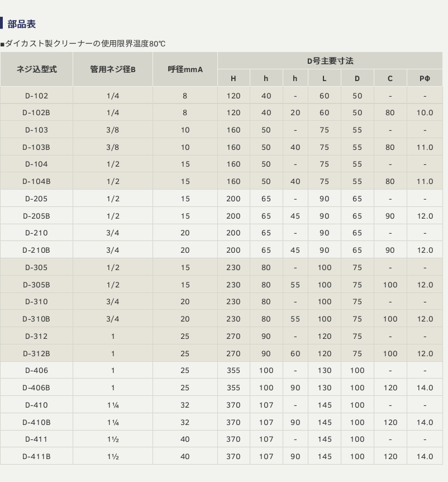Click the 10.0 PΦ value for D-102B

pos(425,112)
